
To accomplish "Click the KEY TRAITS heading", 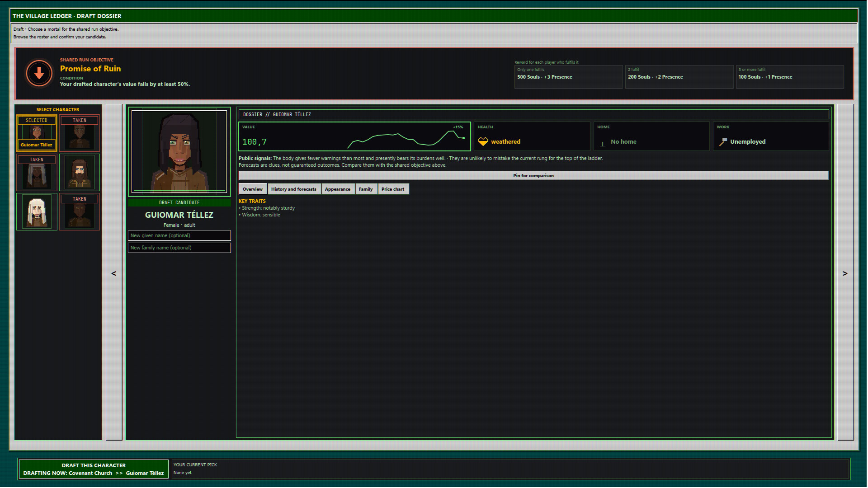I will point(252,201).
